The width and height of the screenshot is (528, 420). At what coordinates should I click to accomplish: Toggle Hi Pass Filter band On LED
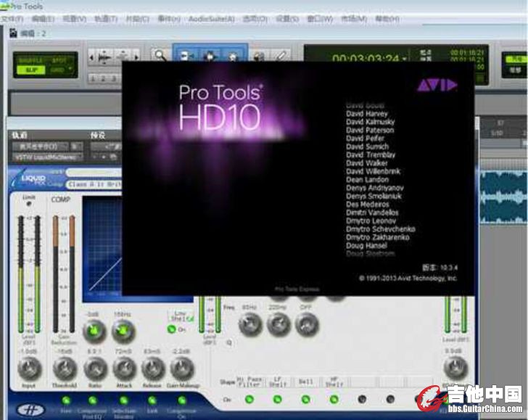click(x=249, y=400)
